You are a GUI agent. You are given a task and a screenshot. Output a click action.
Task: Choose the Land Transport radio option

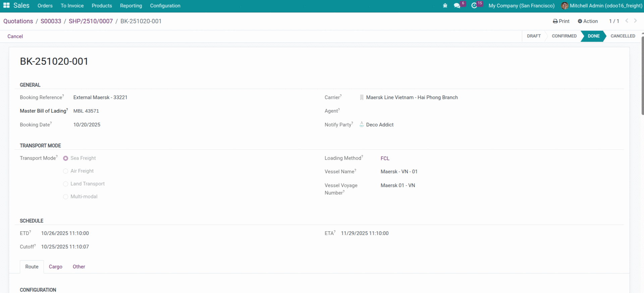(x=66, y=184)
